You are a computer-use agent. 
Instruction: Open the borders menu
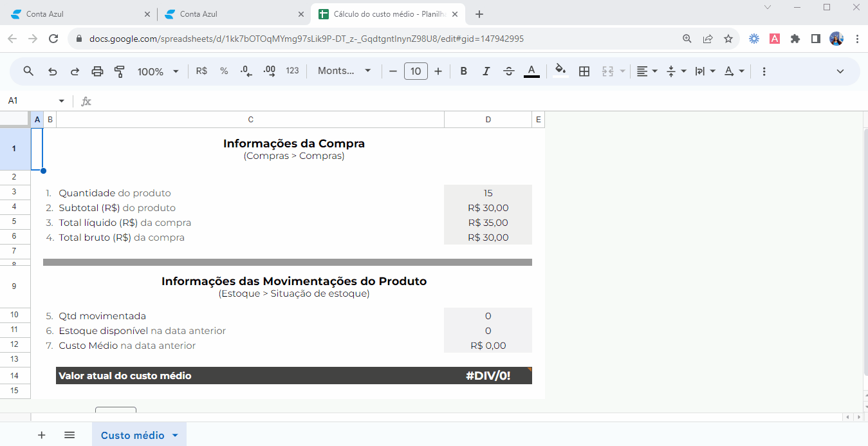(x=584, y=71)
